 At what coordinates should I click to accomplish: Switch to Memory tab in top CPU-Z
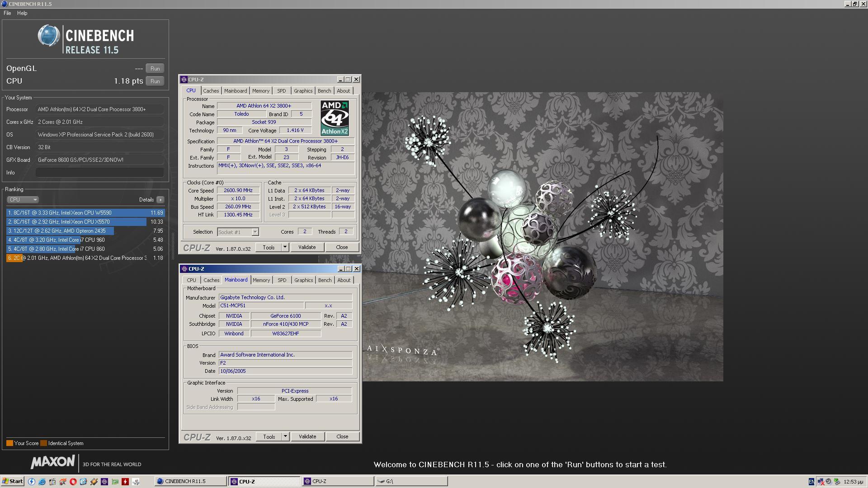(x=261, y=91)
